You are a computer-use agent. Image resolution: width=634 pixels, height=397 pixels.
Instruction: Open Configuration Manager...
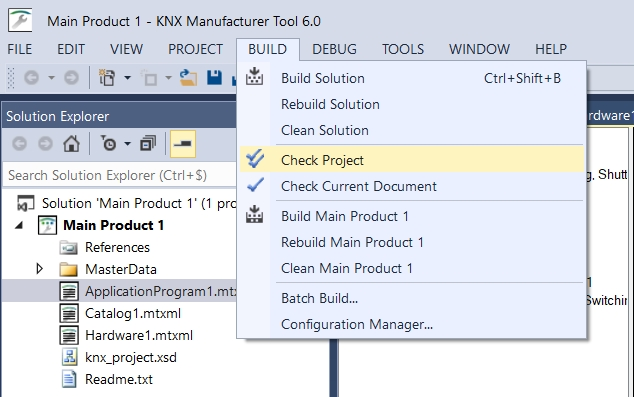pyautogui.click(x=412, y=324)
